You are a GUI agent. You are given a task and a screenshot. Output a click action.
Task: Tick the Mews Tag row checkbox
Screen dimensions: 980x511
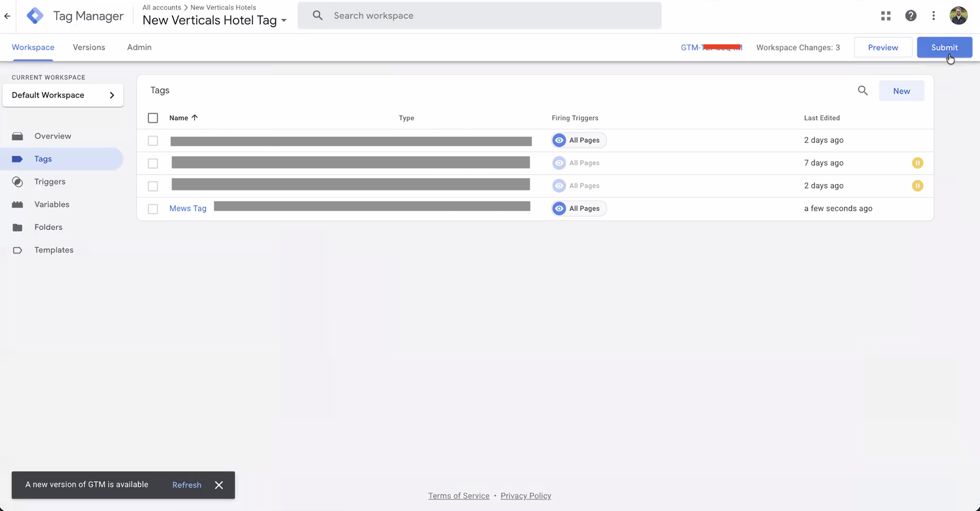tap(153, 209)
